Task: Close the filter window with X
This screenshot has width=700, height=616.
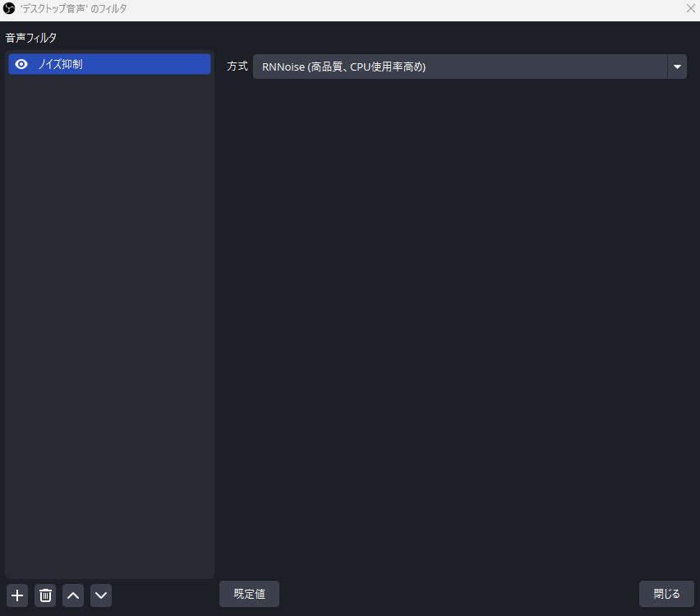Action: [x=690, y=8]
